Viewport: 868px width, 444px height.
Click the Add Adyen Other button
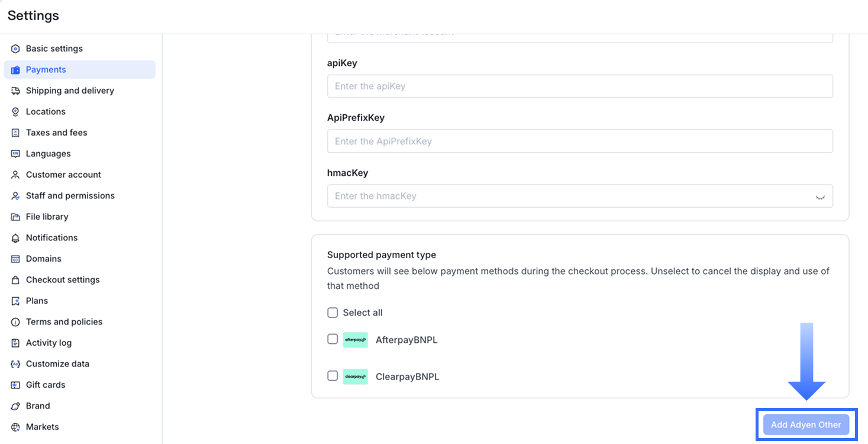click(x=806, y=424)
